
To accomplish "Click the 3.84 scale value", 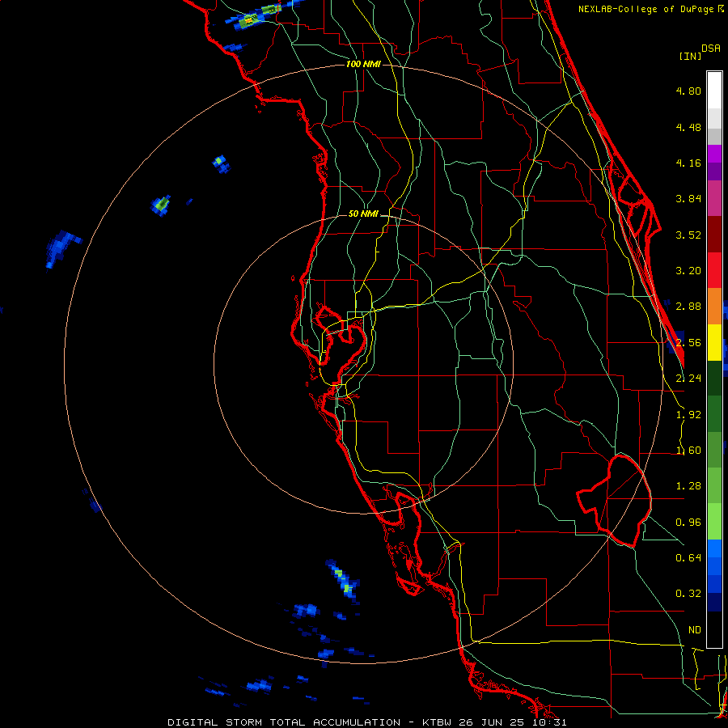I will [x=688, y=198].
